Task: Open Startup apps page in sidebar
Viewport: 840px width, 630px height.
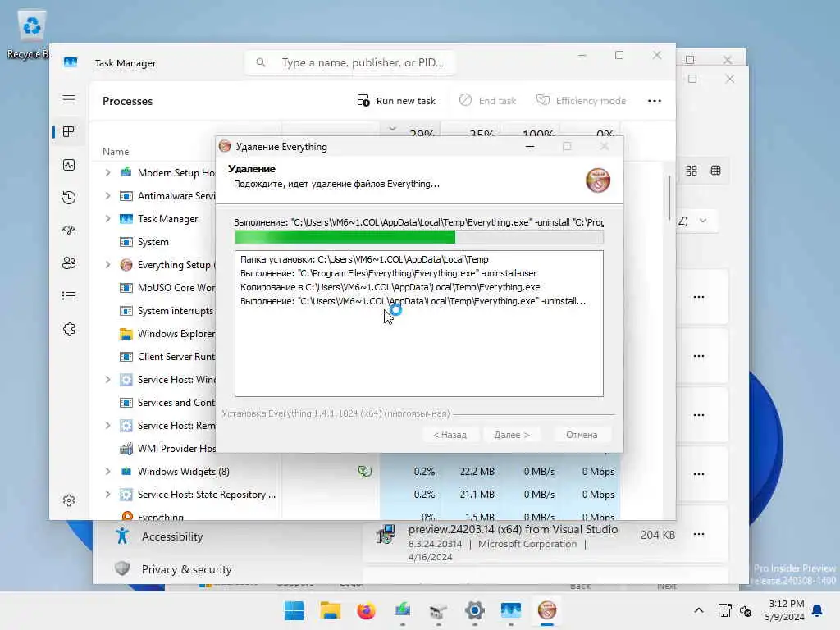Action: tap(69, 231)
